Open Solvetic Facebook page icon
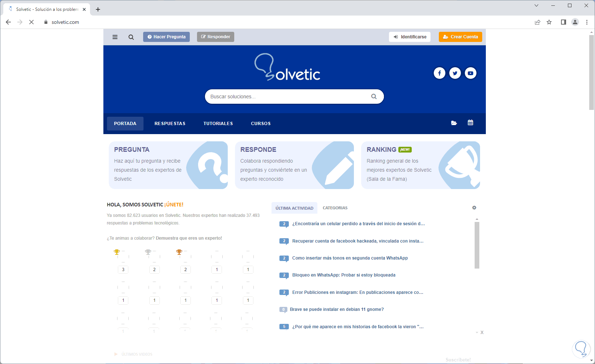 pos(440,73)
